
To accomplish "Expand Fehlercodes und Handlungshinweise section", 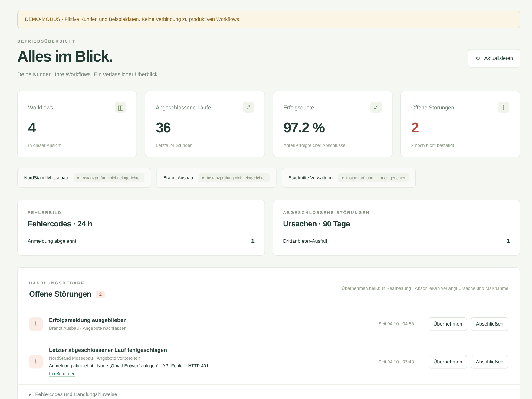I will coord(73,394).
